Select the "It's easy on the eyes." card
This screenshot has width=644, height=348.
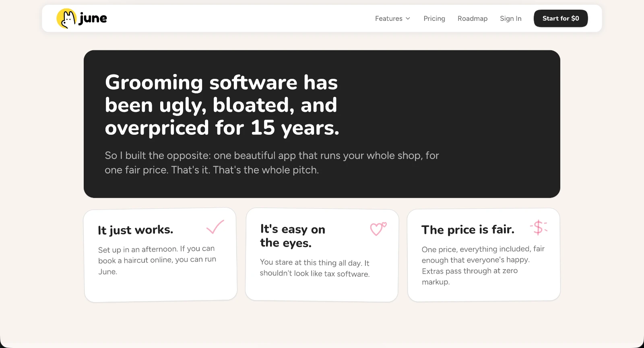[322, 255]
